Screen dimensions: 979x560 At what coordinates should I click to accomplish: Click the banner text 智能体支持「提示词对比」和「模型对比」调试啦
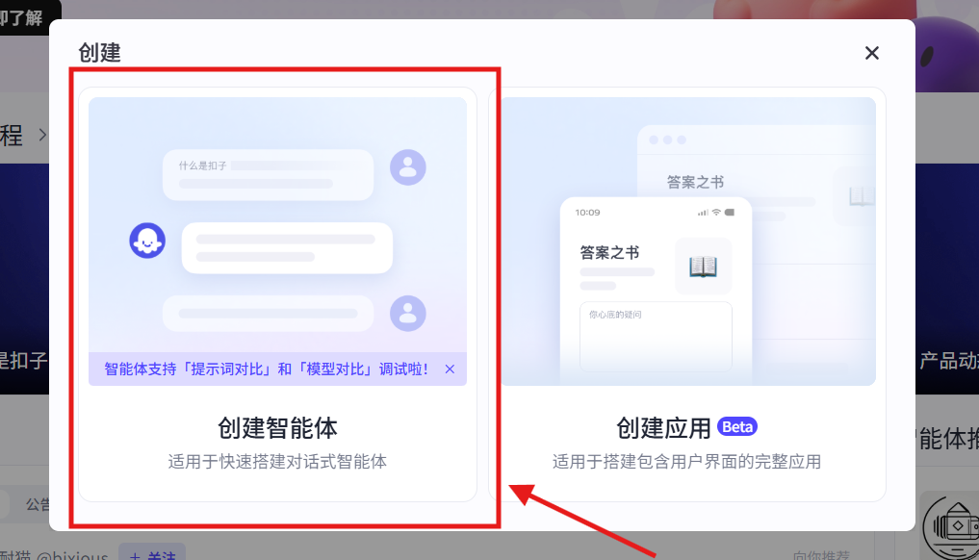point(267,369)
